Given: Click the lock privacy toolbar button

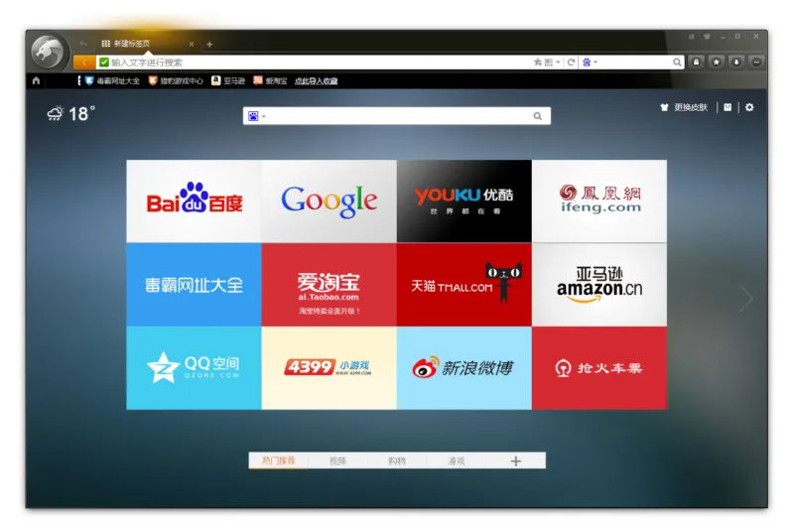Looking at the screenshot, I should (x=697, y=62).
